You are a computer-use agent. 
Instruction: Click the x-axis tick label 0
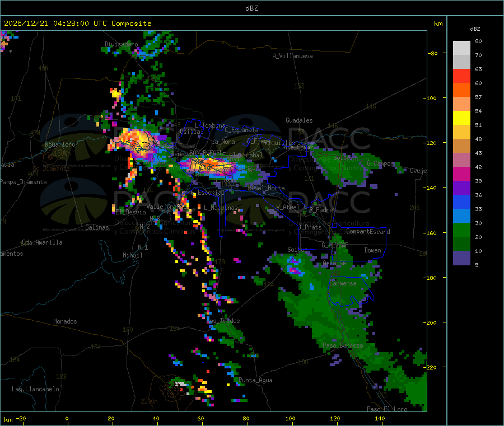pos(67,419)
